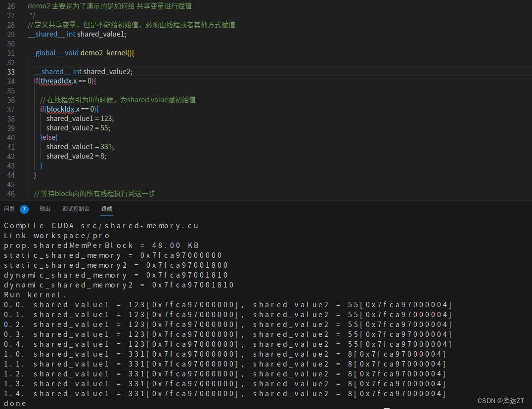Click the __shared__ keyword on line 29
Screen dimensions: 532x409
click(46, 34)
